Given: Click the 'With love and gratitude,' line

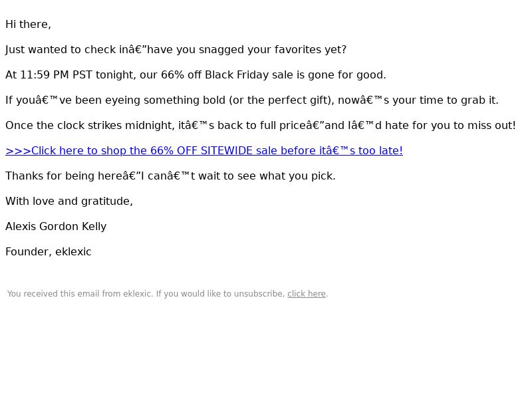Looking at the screenshot, I should [x=69, y=201].
